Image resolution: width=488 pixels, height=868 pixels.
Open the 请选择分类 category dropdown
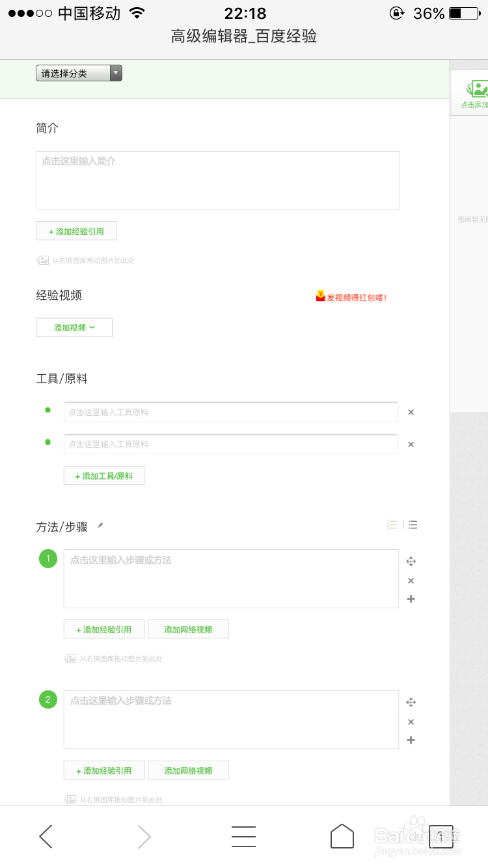coord(79,74)
